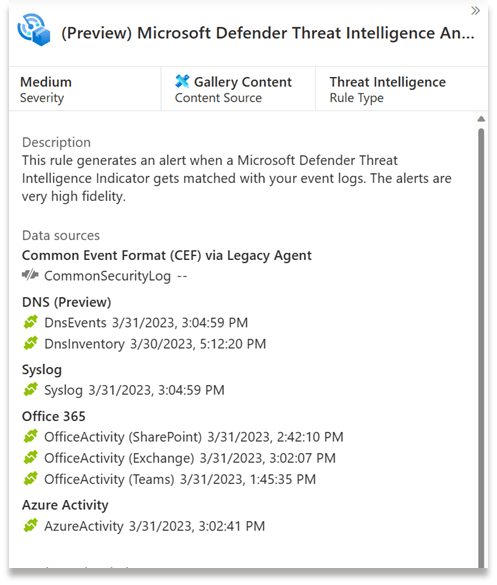Open the Syslog data source heading

(x=42, y=370)
